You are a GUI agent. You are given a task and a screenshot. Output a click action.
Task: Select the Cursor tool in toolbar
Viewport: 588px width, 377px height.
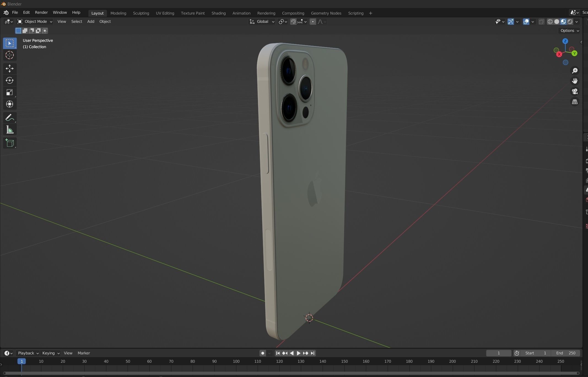(10, 55)
